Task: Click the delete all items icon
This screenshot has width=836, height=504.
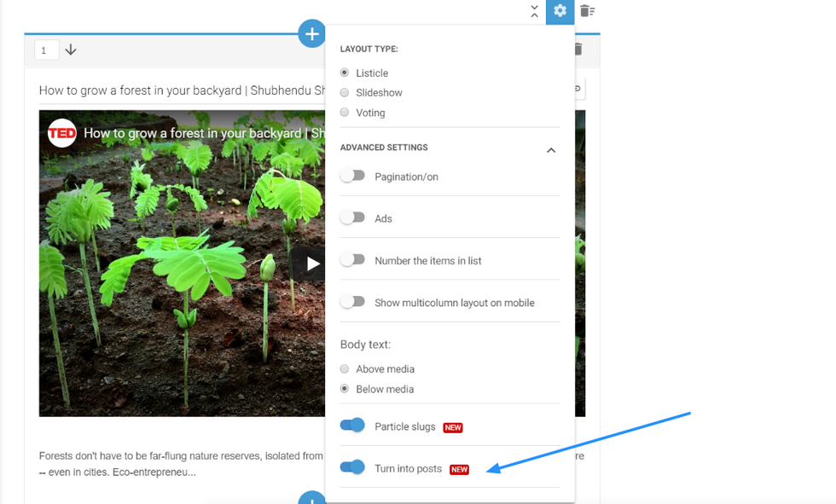Action: [587, 11]
